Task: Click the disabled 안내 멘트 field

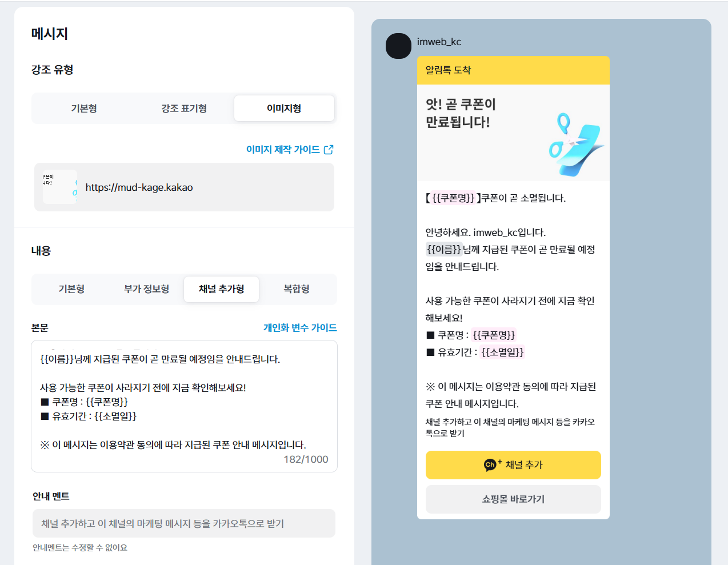Action: [x=184, y=523]
